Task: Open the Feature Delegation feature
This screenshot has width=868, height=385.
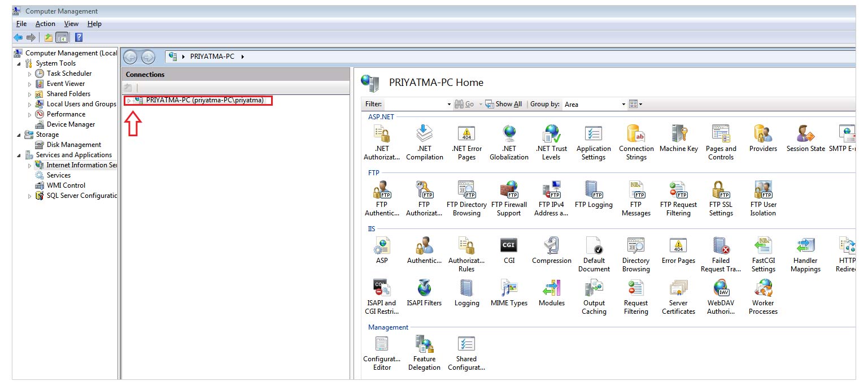Action: pyautogui.click(x=424, y=353)
